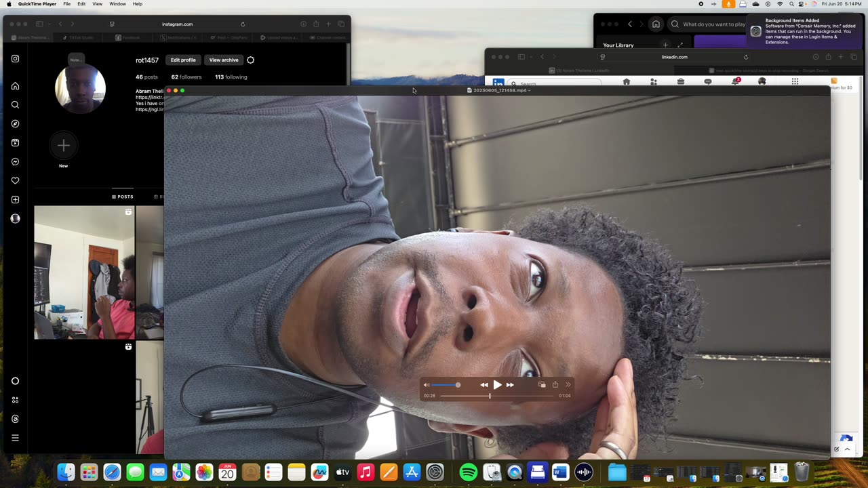Open LinkedIn Notifications bell

pos(735,81)
